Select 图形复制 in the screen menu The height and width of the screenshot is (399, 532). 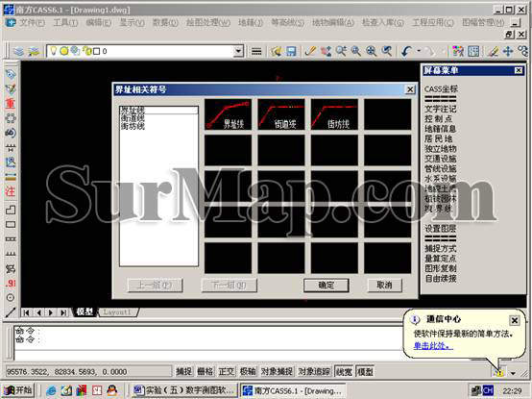tap(441, 268)
